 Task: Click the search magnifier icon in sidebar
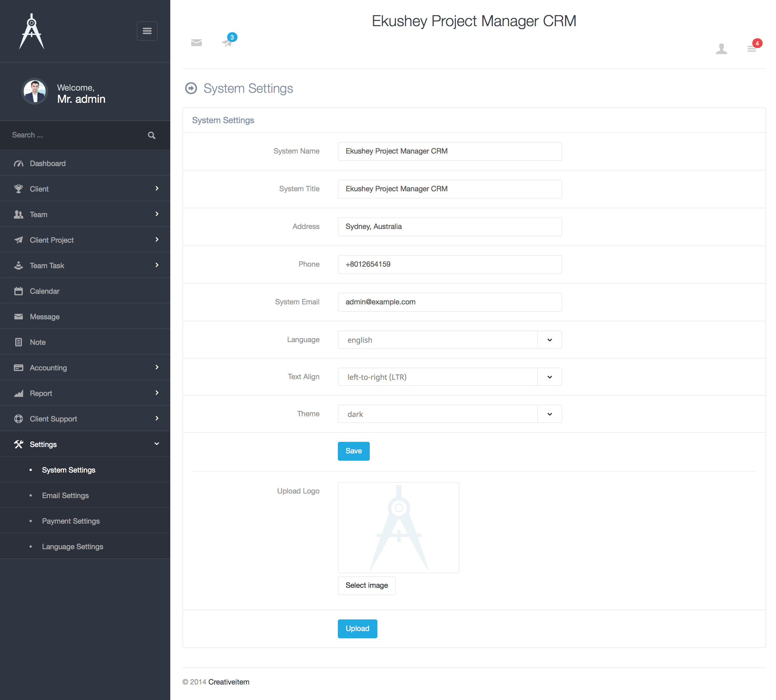(x=151, y=135)
